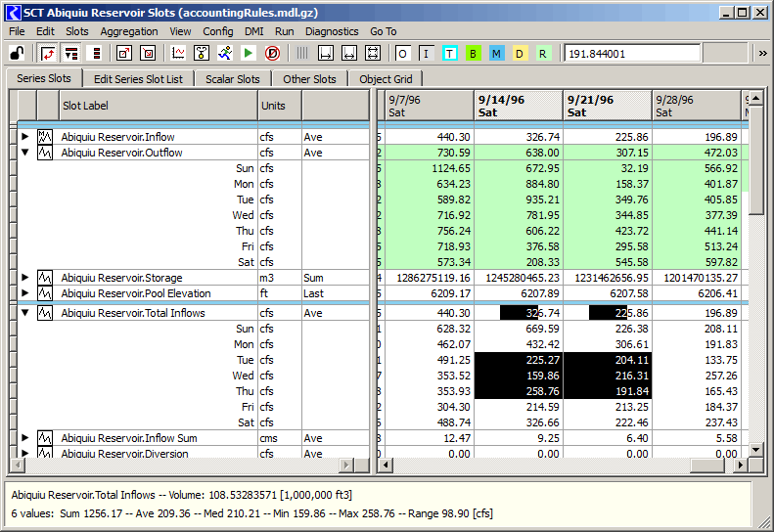
Task: Open the Diagnostics menu
Action: point(332,31)
